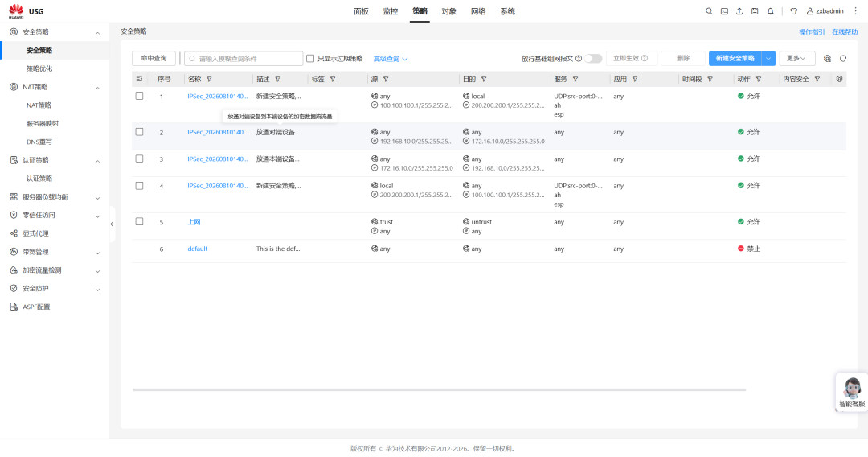This screenshot has height=457, width=868.
Task: Click help question icon next to 放行基础组网报文
Action: pyautogui.click(x=579, y=58)
